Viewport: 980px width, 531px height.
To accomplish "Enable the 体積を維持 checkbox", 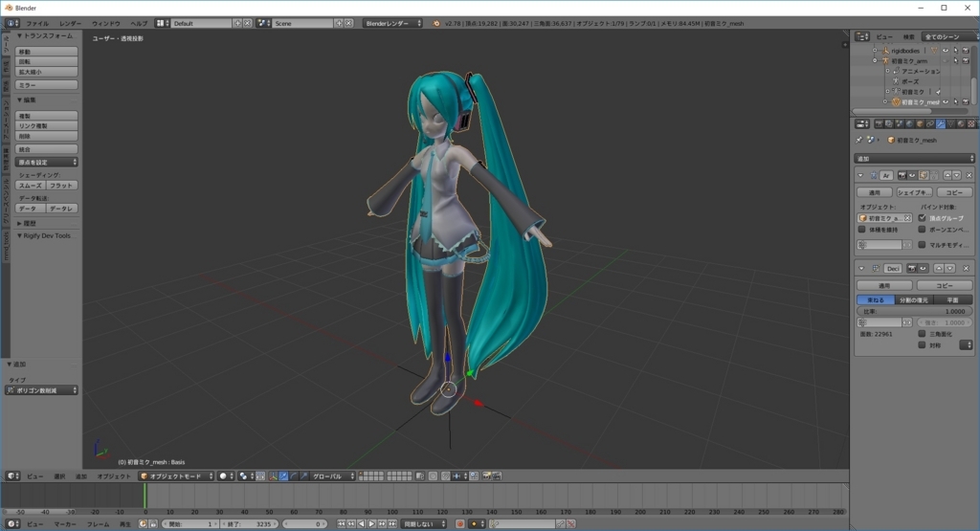I will [862, 230].
